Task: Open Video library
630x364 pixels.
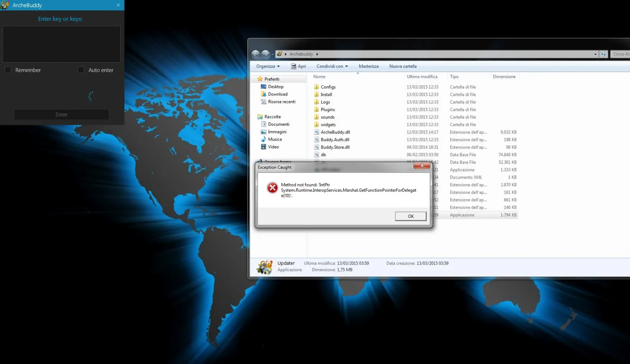Action: (273, 147)
